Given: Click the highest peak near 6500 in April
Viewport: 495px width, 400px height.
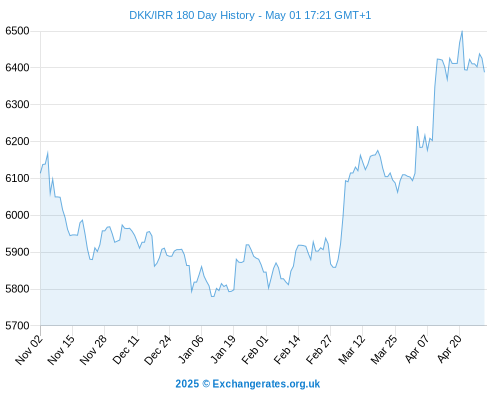Looking at the screenshot, I should 462,31.
